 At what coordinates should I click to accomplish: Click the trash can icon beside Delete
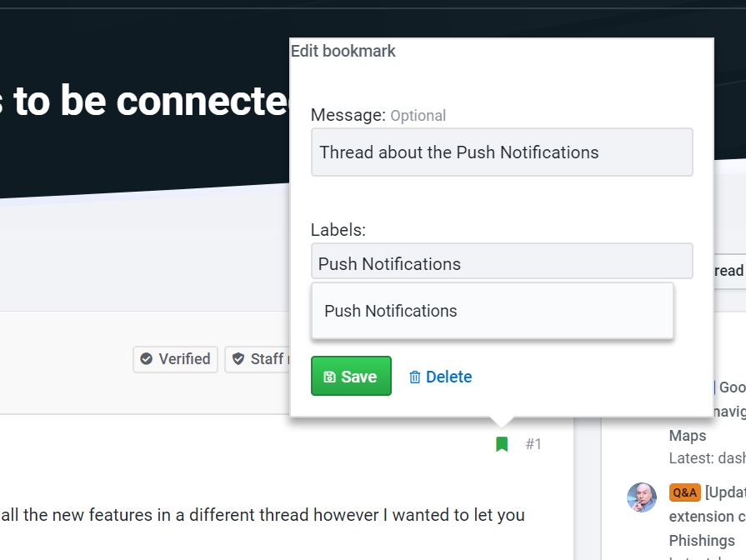(x=414, y=377)
